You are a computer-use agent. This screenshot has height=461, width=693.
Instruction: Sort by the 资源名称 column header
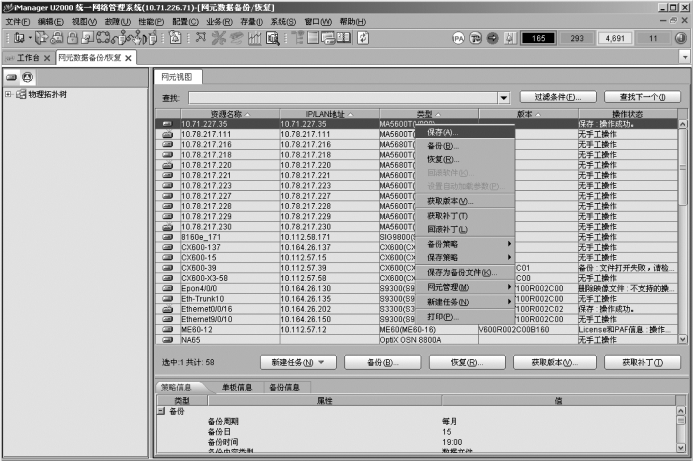pyautogui.click(x=229, y=114)
